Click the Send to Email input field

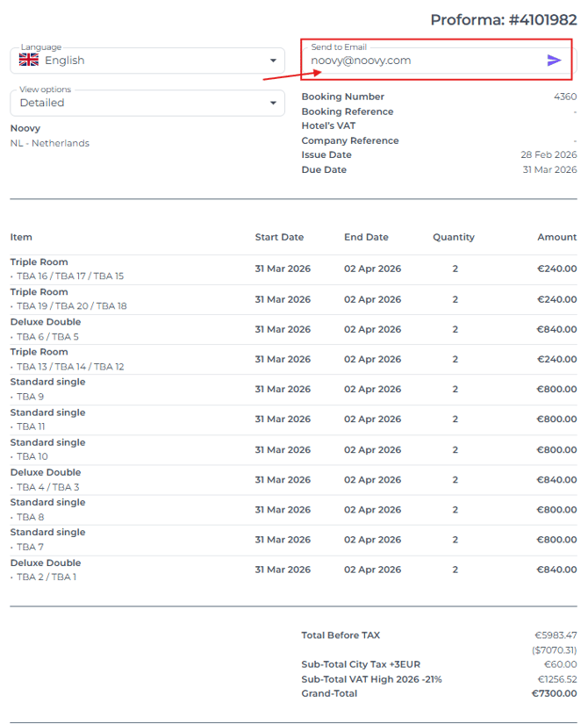coord(421,61)
